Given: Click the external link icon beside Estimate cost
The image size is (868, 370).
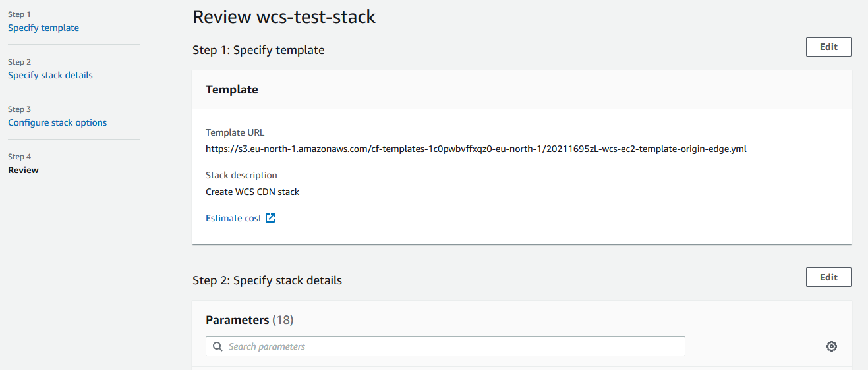Looking at the screenshot, I should click(270, 218).
